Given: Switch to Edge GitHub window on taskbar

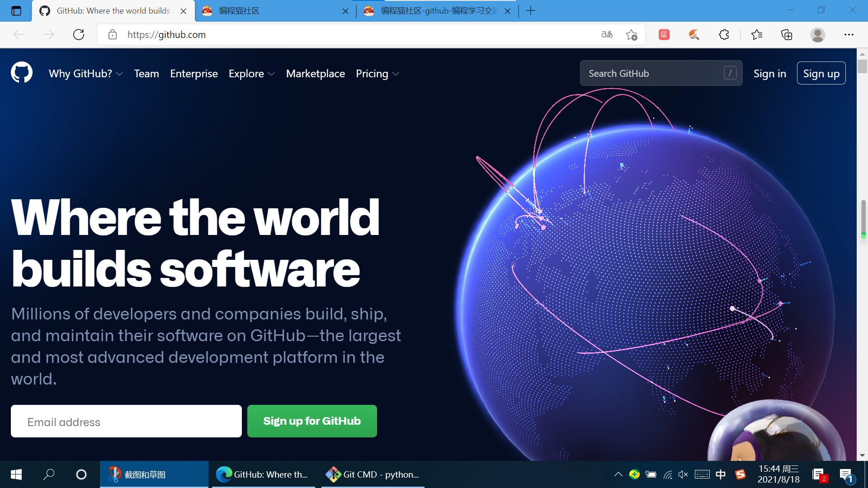Looking at the screenshot, I should tap(264, 474).
